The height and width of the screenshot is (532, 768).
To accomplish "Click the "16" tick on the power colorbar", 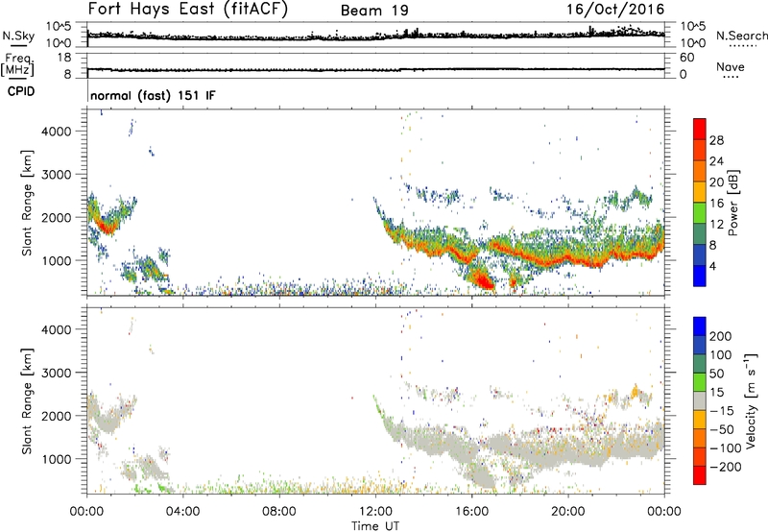I will pos(716,204).
